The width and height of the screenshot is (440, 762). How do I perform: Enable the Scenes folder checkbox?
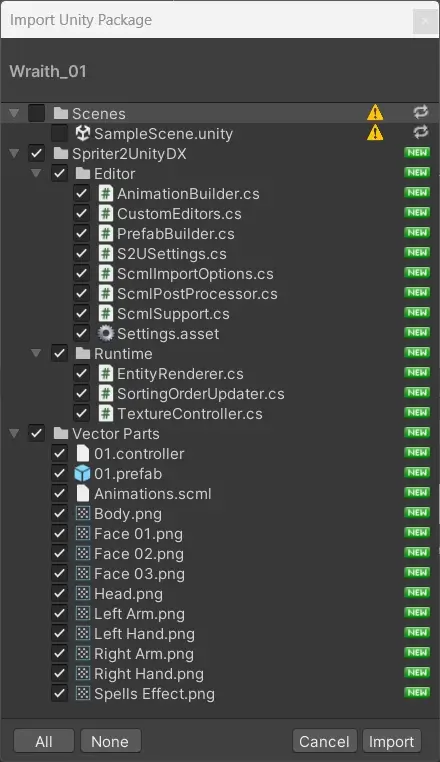[36, 113]
